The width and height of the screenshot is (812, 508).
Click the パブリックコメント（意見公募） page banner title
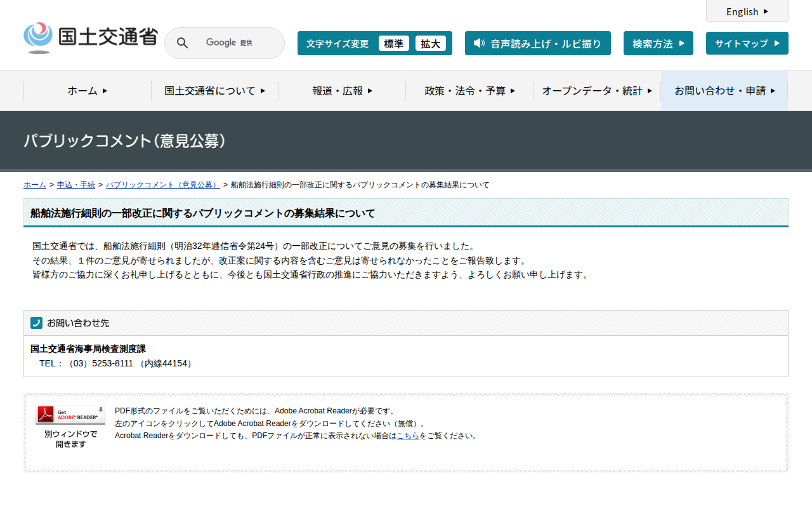(125, 141)
